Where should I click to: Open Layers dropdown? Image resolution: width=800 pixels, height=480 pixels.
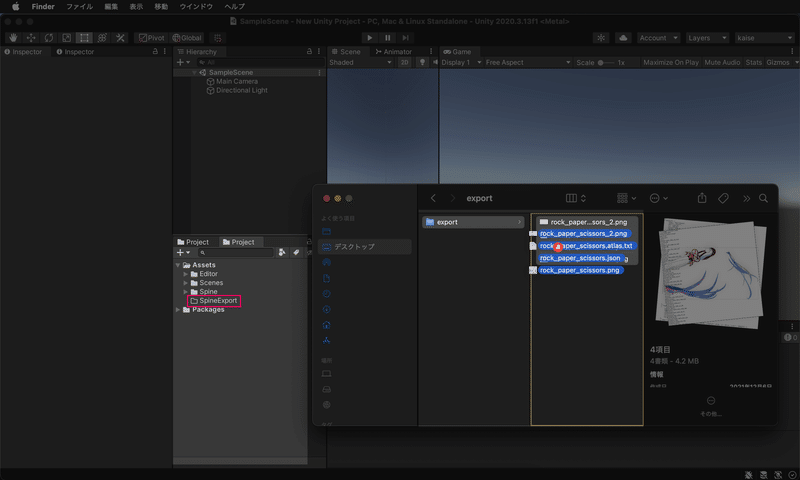[x=707, y=38]
